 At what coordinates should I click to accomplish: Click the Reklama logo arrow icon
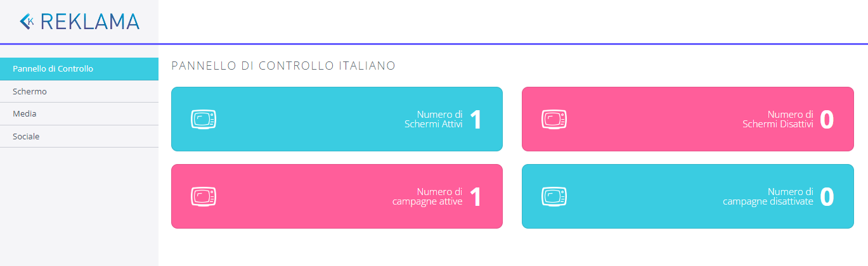27,22
